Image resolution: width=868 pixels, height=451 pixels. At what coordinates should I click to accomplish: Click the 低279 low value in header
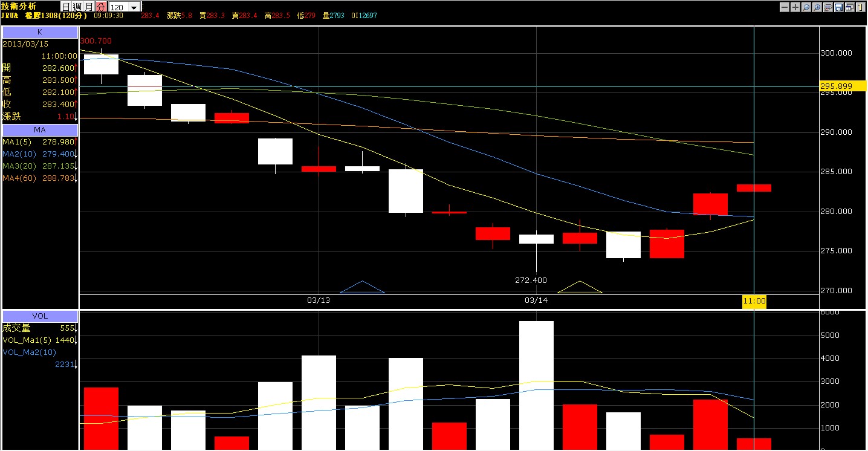pyautogui.click(x=305, y=15)
